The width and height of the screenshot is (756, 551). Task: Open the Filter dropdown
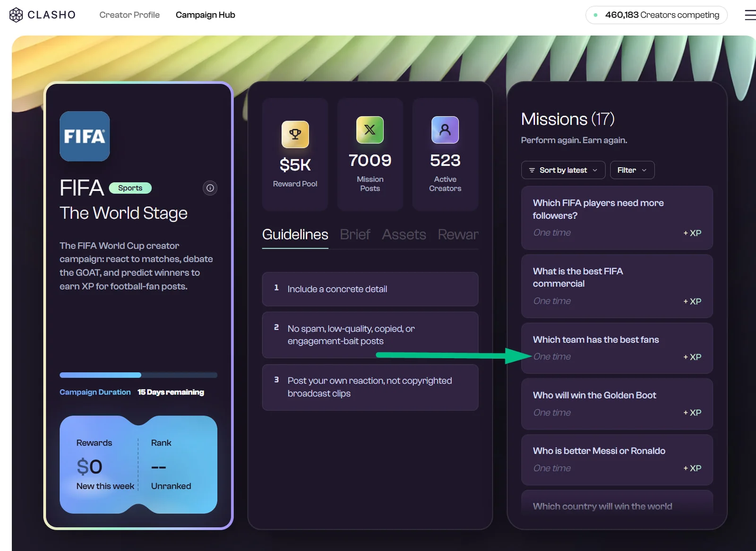632,170
